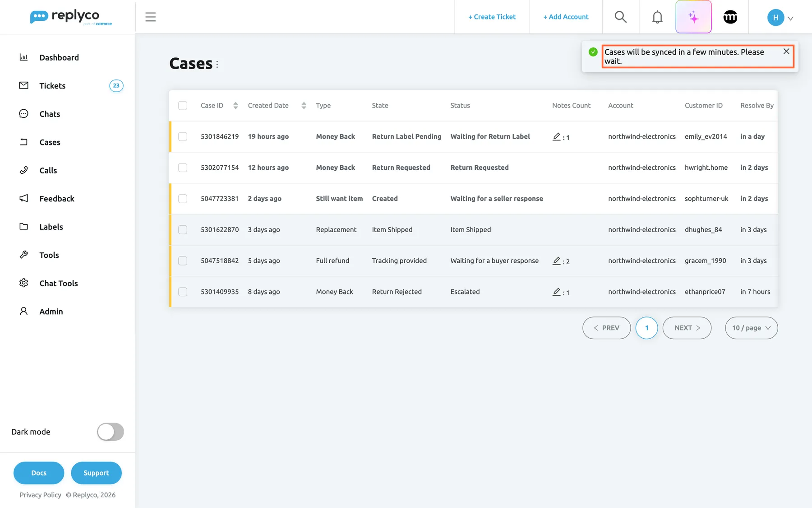Open notes pencil icon for case 5047518842
Screen dimensions: 812x508
click(x=557, y=261)
